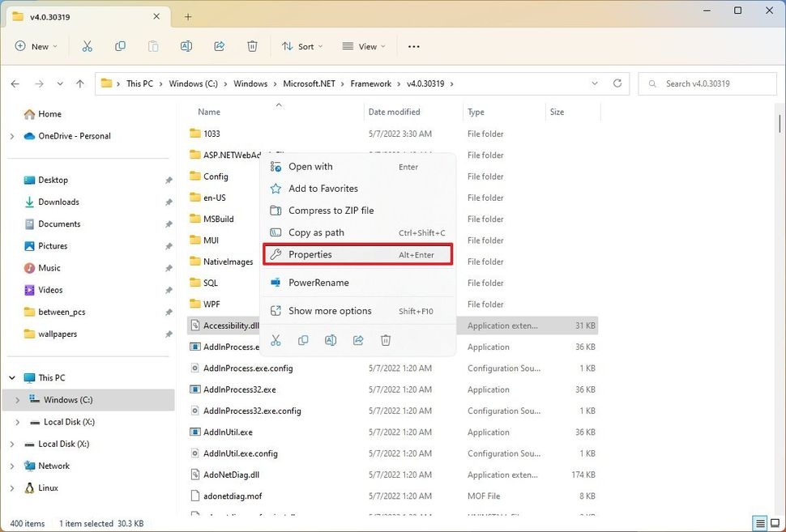Open the Sort dropdown menu
Screen dimensions: 786x532
pyautogui.click(x=301, y=46)
